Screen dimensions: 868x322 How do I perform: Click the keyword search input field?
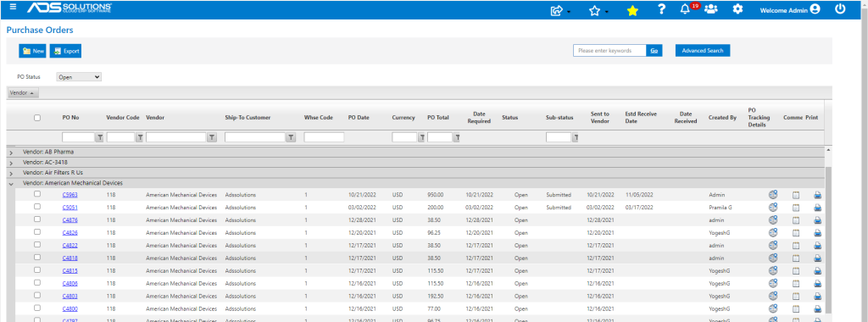pyautogui.click(x=609, y=50)
